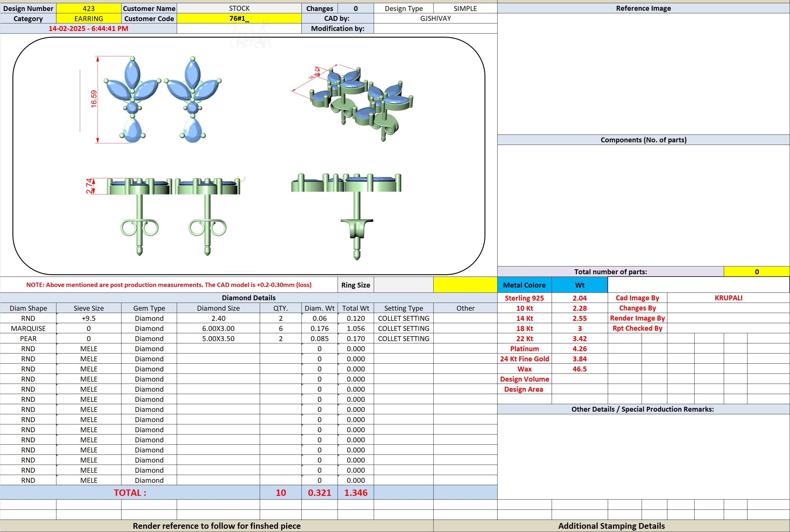Screen dimensions: 790x532
Task: Click COLLET SETTING in the PEAR row
Action: [x=403, y=338]
